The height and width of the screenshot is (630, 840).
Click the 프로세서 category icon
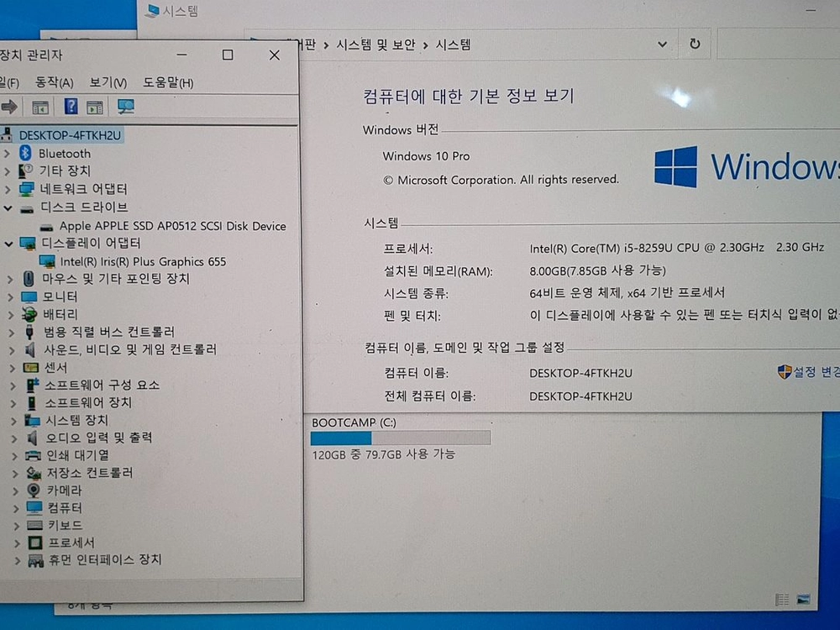35,543
